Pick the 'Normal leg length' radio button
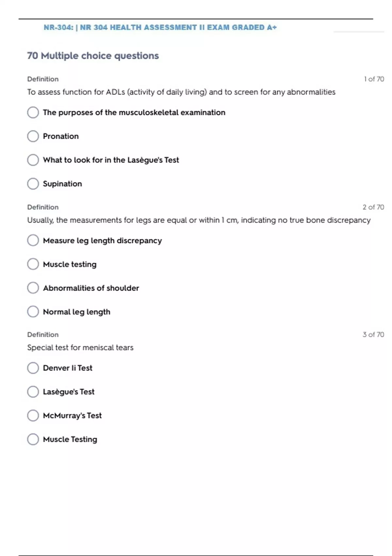Screen dimensions: 392x556 coord(33,312)
